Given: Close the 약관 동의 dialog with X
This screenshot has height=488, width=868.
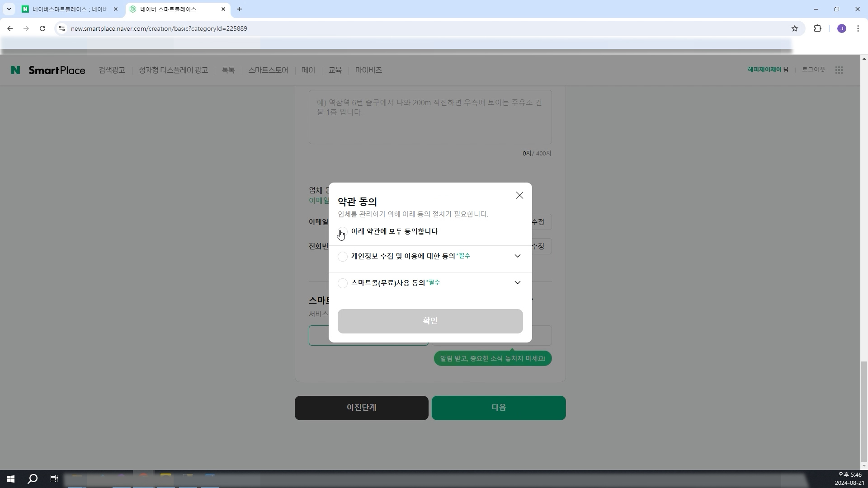Looking at the screenshot, I should (x=519, y=195).
